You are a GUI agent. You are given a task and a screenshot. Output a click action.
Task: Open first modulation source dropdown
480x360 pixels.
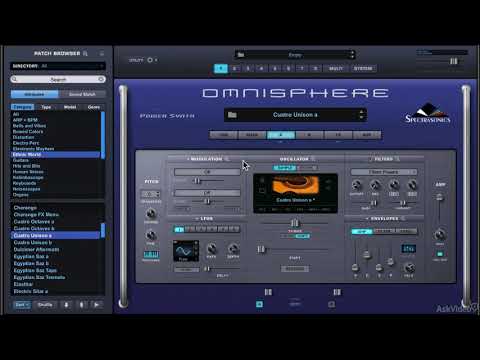click(207, 172)
